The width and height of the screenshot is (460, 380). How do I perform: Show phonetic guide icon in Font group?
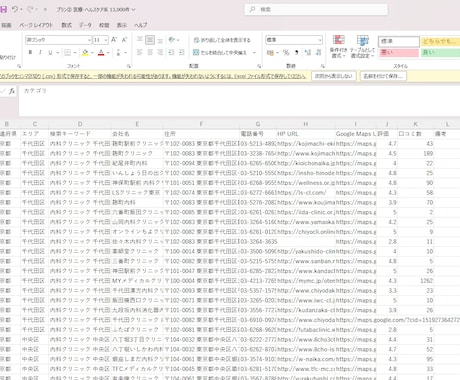tap(119, 52)
